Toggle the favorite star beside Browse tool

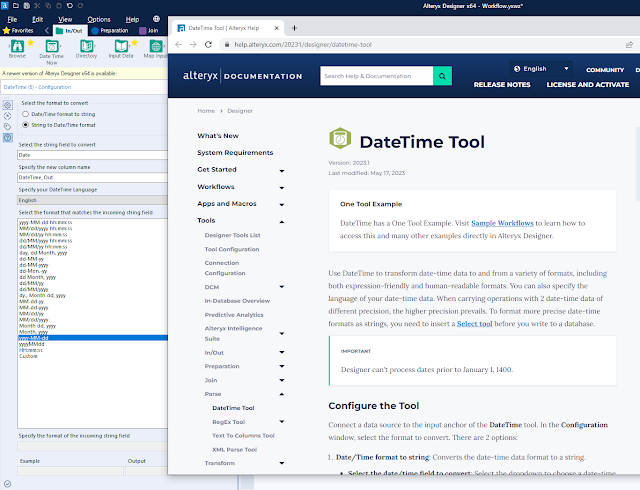pyautogui.click(x=31, y=42)
